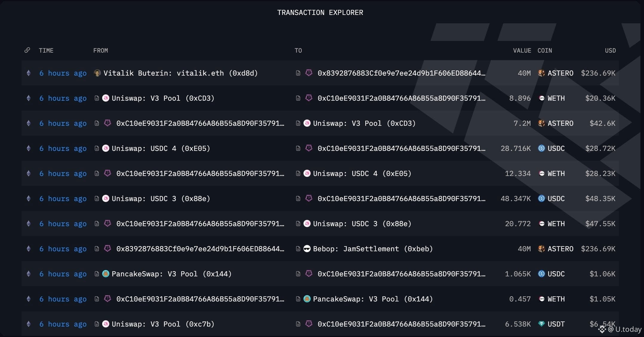Click the 6 hours ago timestamp on the top row
Image resolution: width=644 pixels, height=337 pixels.
pyautogui.click(x=63, y=73)
